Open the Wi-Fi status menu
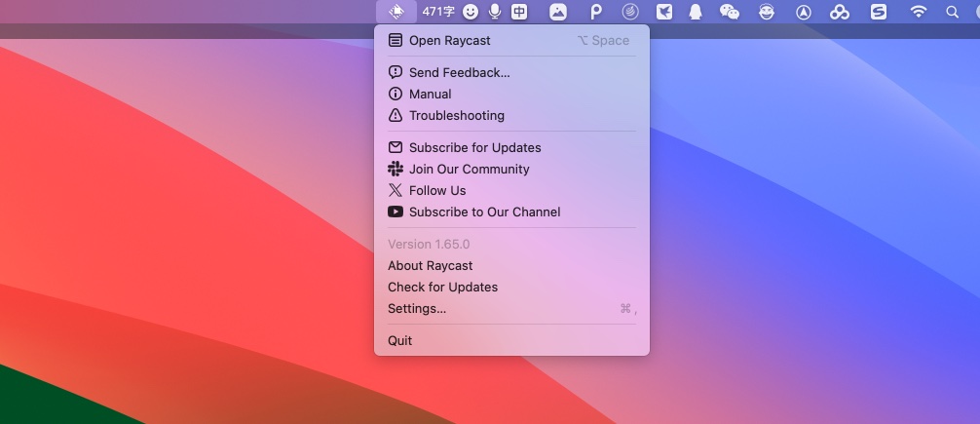 click(918, 12)
